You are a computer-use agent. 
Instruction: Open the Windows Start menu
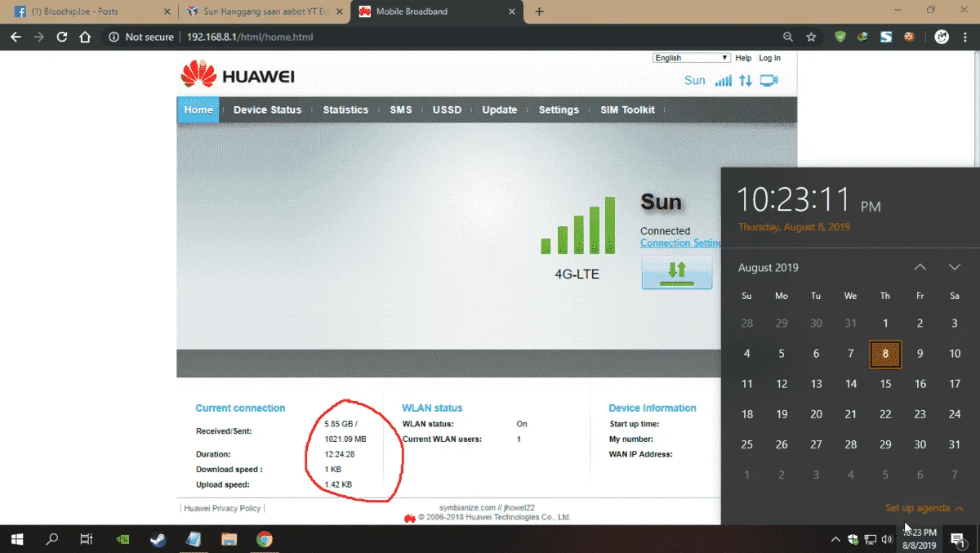[17, 539]
